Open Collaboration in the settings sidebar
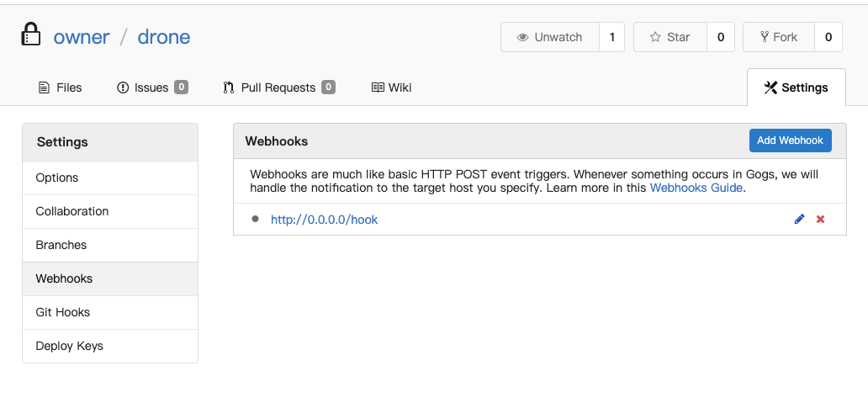The height and width of the screenshot is (403, 868). 110,211
